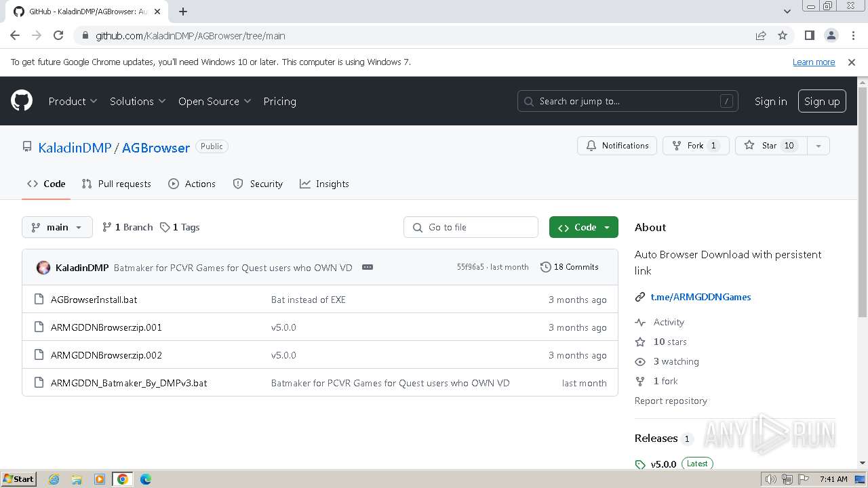Click file icon beside ARMGDDNBrowser.zip.002
The width and height of the screenshot is (868, 488).
[x=39, y=355]
